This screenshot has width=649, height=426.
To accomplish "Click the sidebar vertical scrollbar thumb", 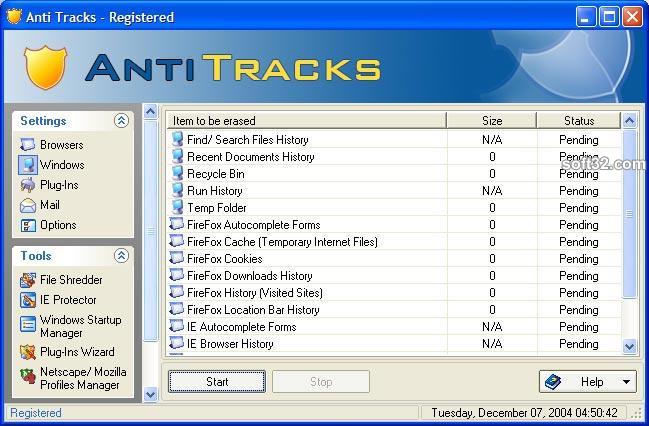I will [x=151, y=231].
